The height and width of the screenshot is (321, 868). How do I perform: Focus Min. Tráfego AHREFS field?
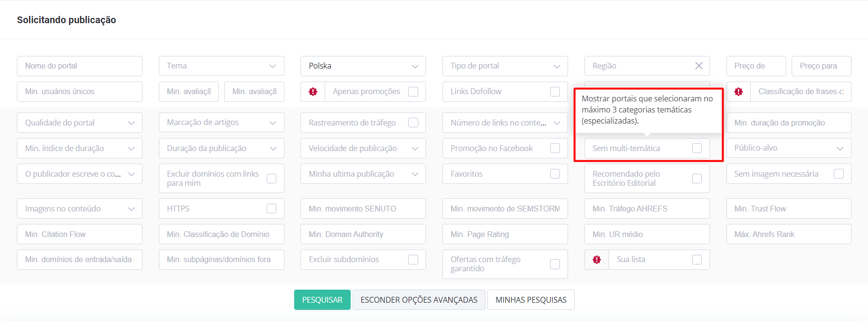tap(647, 209)
